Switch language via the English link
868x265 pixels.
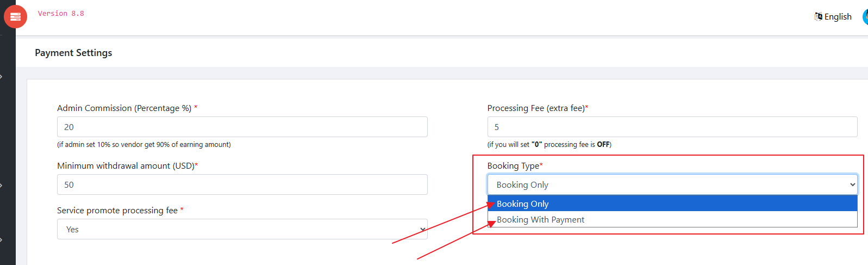coord(838,17)
